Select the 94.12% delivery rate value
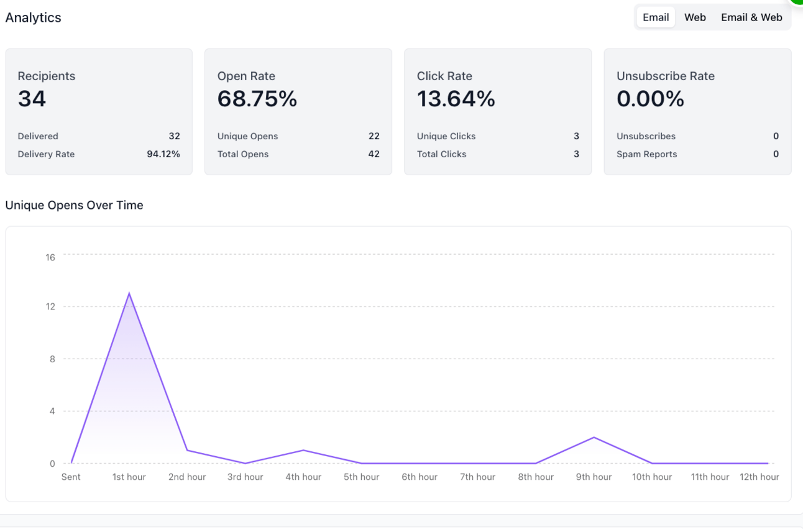803x532 pixels. (163, 154)
